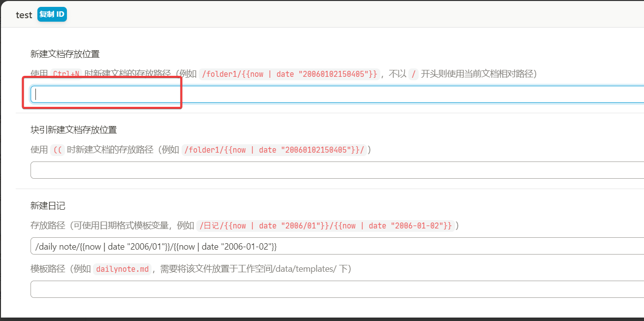Focus the 新建文档存放位置 path input field

pyautogui.click(x=337, y=94)
